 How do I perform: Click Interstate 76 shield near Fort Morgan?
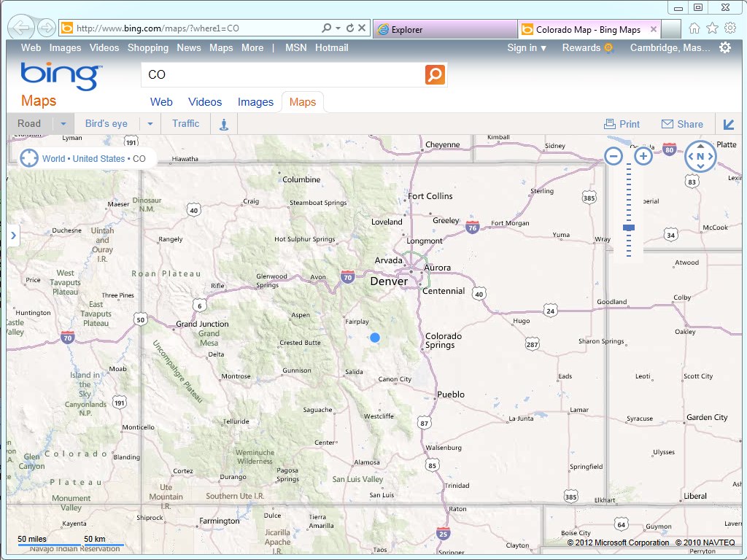coord(472,227)
